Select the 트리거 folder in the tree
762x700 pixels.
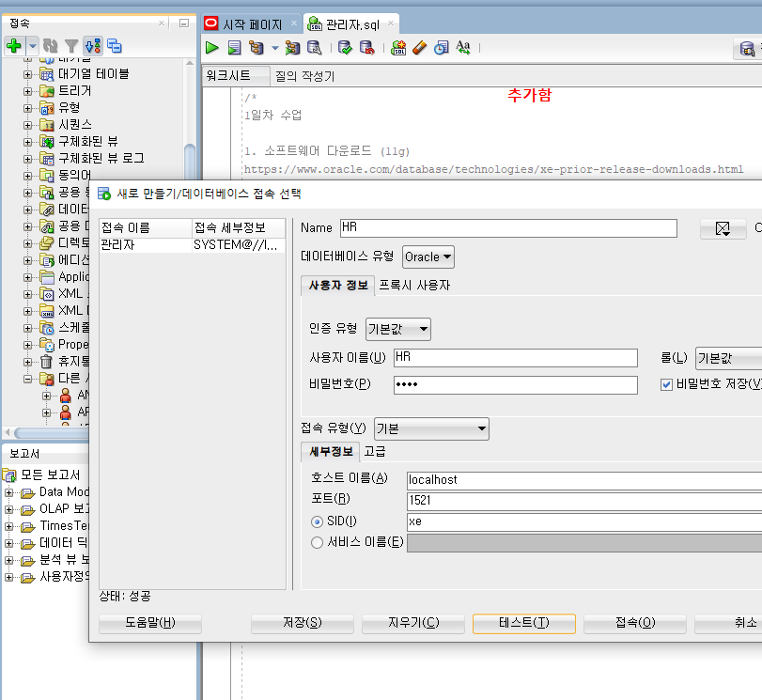[x=75, y=90]
